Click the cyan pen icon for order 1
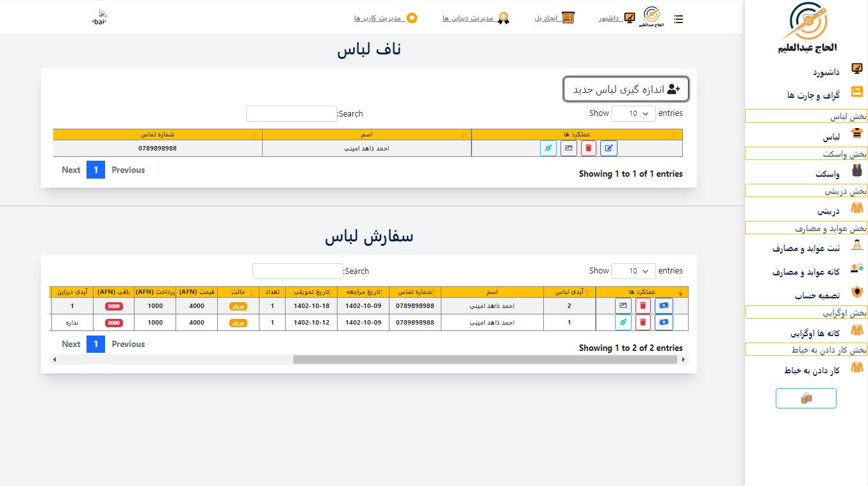Image resolution: width=868 pixels, height=486 pixels. pos(623,323)
